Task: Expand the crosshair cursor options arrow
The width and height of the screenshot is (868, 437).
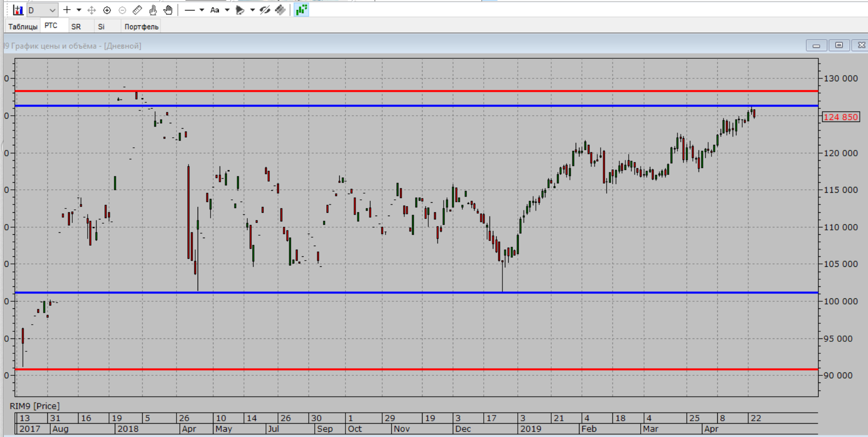Action: click(x=79, y=10)
